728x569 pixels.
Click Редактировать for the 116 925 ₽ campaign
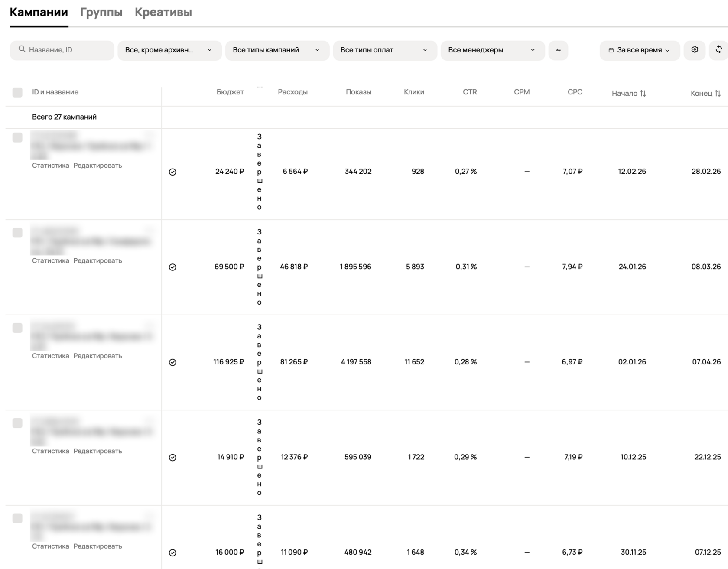pos(98,356)
